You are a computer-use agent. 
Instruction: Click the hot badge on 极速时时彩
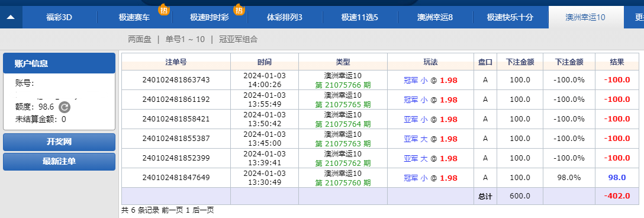[x=239, y=9]
